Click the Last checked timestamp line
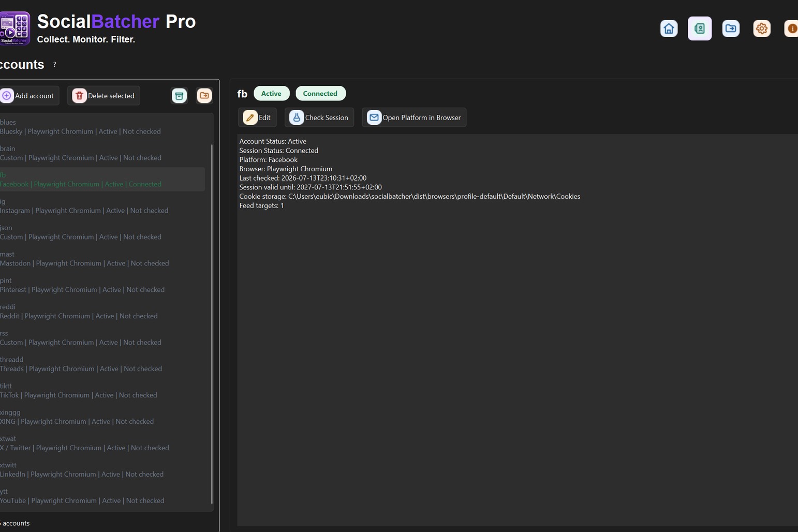 (x=303, y=178)
